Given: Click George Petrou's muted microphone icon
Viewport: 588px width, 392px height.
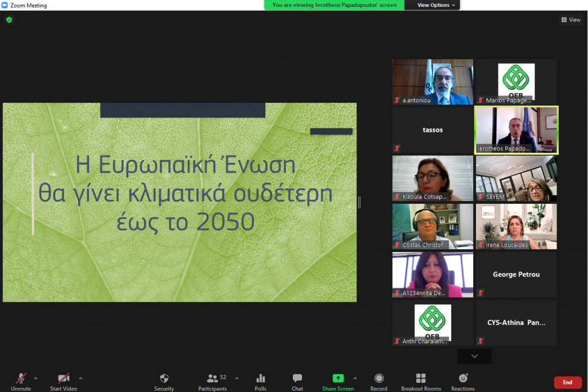Looking at the screenshot, I should 481,293.
